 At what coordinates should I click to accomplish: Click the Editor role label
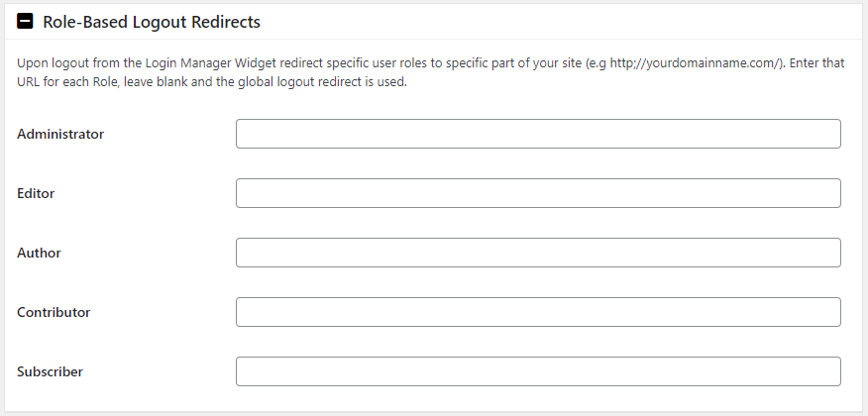(x=36, y=193)
